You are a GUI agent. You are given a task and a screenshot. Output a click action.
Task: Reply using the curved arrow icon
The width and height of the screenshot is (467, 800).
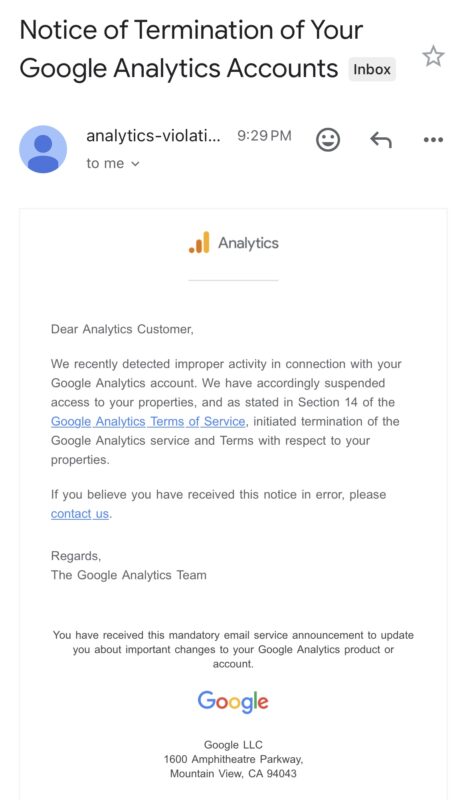(381, 139)
